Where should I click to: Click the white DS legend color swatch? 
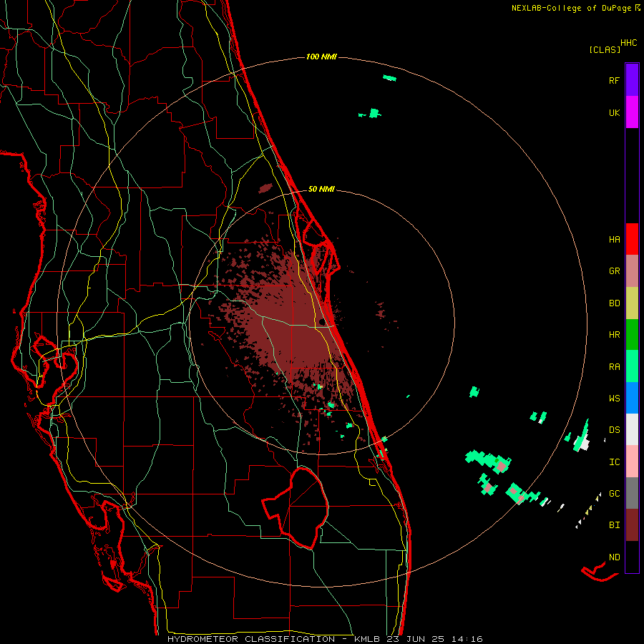click(632, 429)
